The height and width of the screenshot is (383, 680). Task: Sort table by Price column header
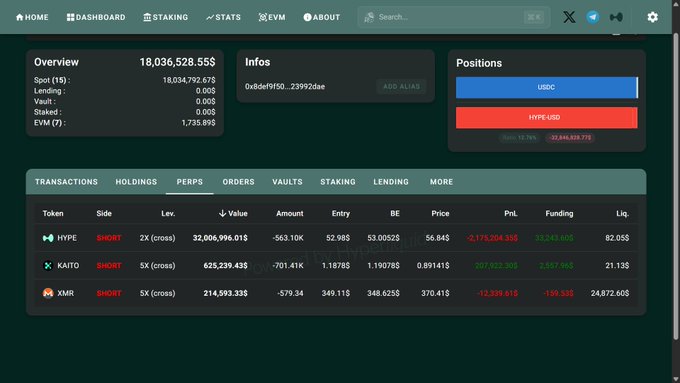click(440, 213)
